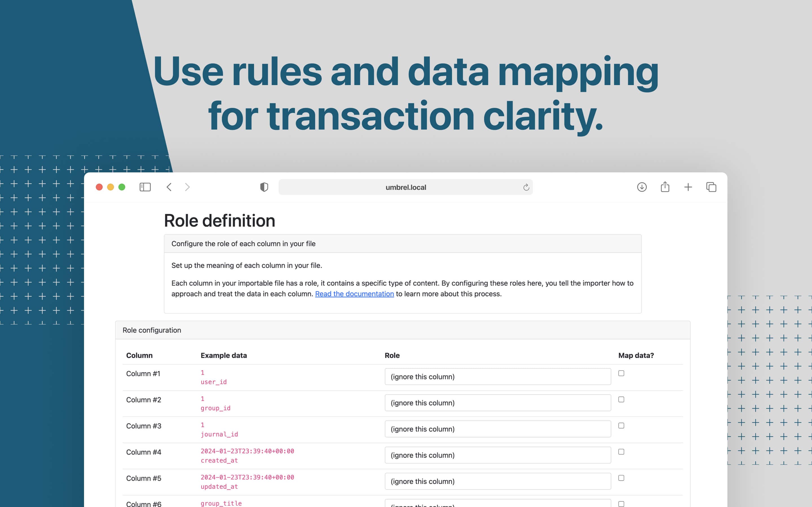Go back with the left chevron
Image resolution: width=812 pixels, height=507 pixels.
[169, 187]
